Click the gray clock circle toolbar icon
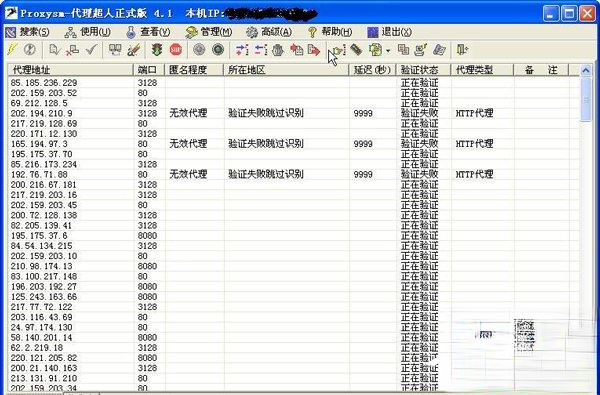600x395 pixels. click(x=29, y=49)
